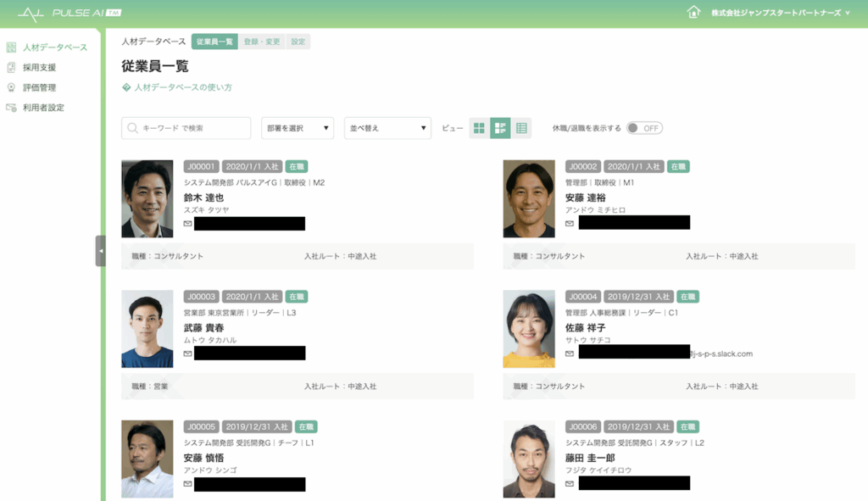The height and width of the screenshot is (501, 868).
Task: Click 藤田 圭一郎's profile photo
Action: pyautogui.click(x=529, y=459)
